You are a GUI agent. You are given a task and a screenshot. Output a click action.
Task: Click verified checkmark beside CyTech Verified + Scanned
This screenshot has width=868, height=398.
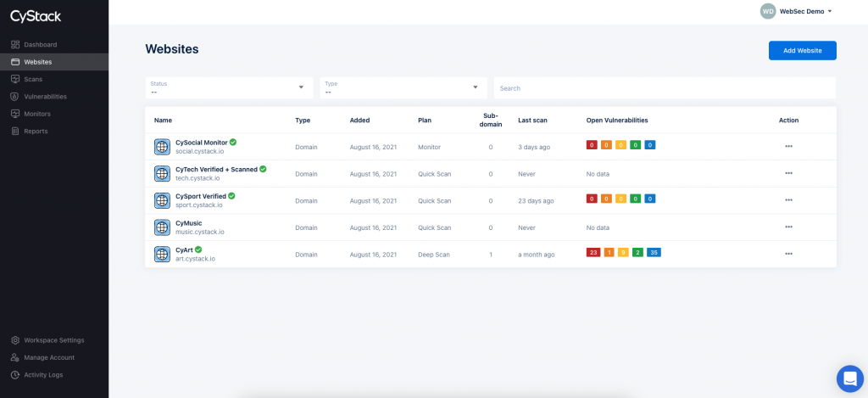(x=263, y=169)
